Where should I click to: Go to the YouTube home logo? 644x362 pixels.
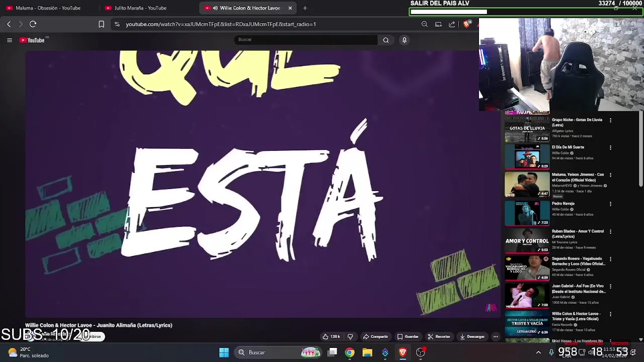(x=32, y=40)
